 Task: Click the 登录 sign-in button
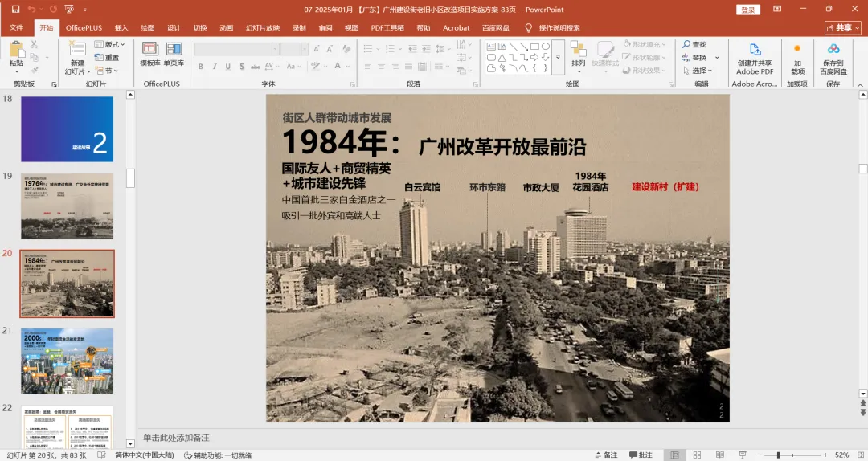pyautogui.click(x=748, y=10)
